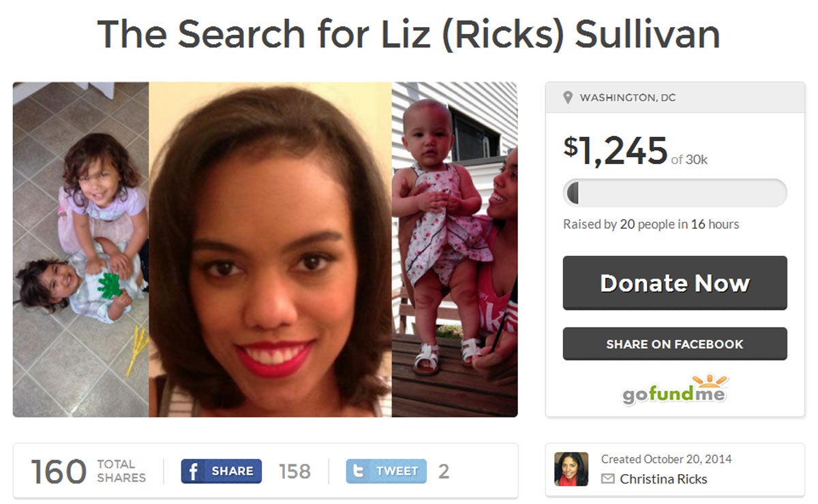
Task: Click the Twitter Tweet button
Action: (x=387, y=471)
